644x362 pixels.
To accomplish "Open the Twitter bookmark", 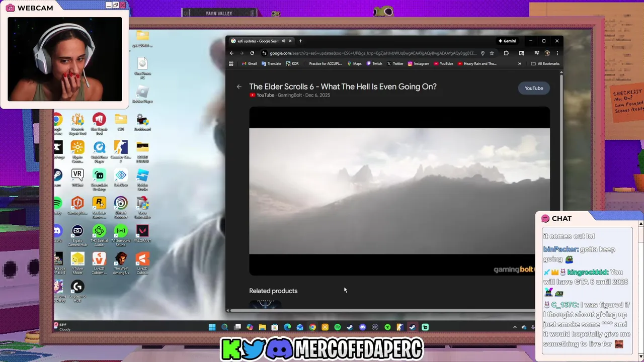I will [395, 64].
